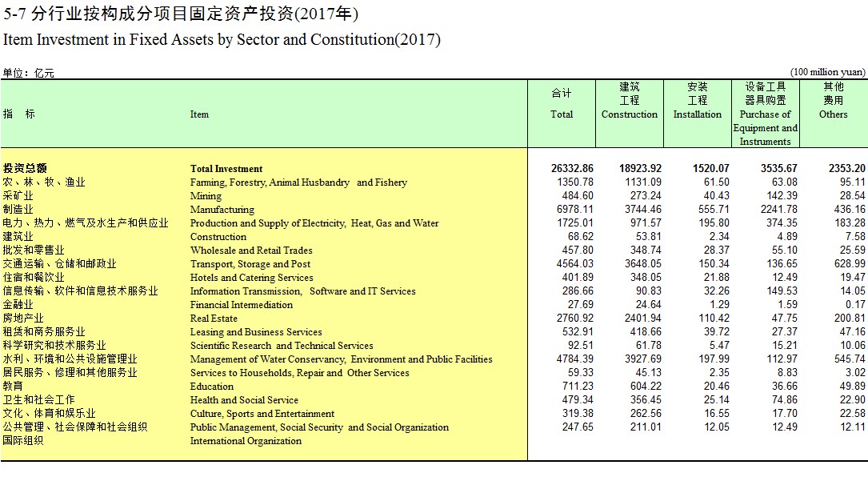Select 'Scientific Research and Technical Services' label
Viewport: 868px width, 489px height.
point(282,346)
